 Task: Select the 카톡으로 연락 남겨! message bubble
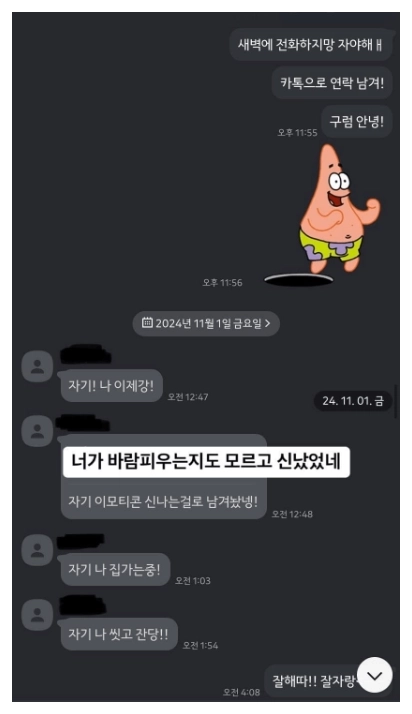(332, 83)
